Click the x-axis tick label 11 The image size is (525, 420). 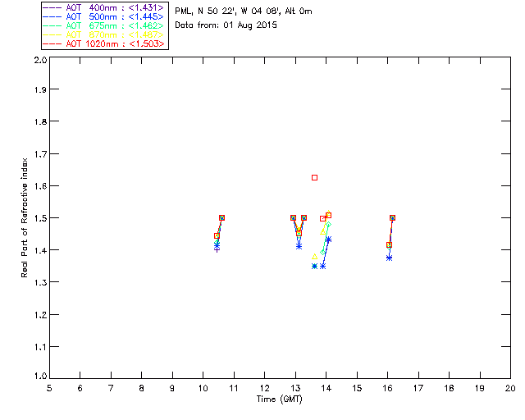coord(234,388)
